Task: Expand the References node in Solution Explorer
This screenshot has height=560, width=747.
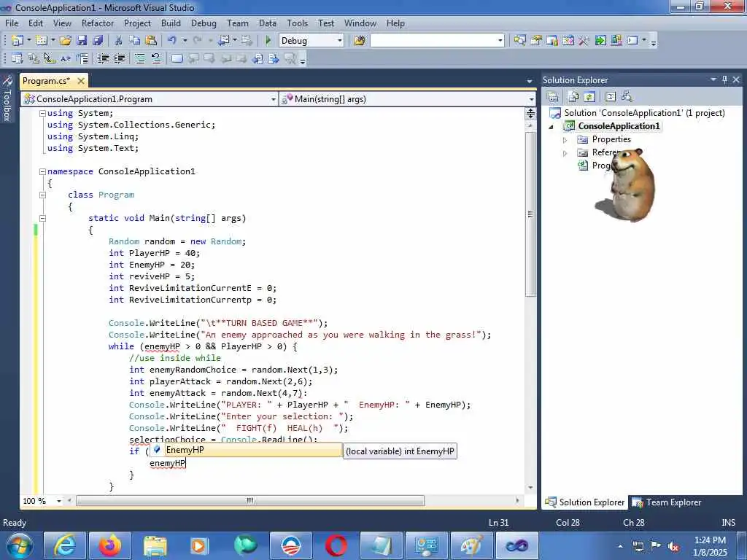Action: tap(565, 153)
